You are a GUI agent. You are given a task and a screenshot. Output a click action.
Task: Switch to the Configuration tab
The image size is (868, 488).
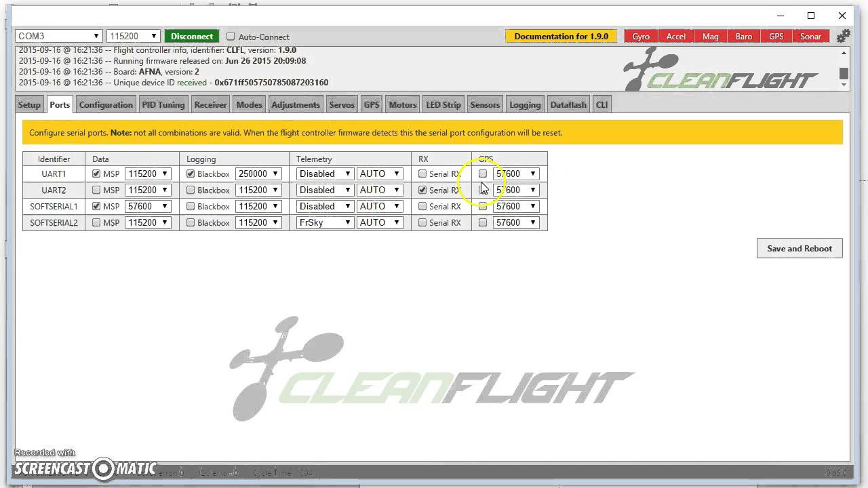point(106,105)
